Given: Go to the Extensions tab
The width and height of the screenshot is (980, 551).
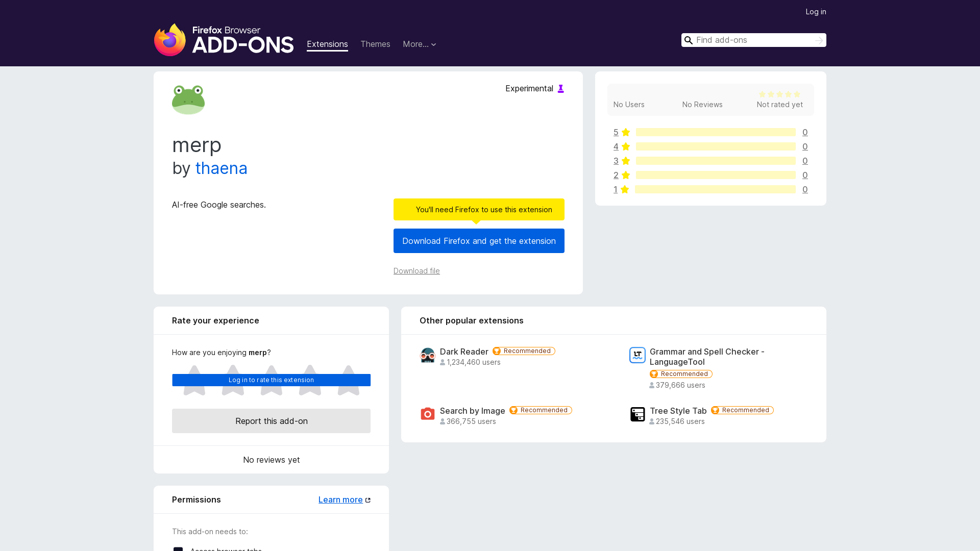Looking at the screenshot, I should click(327, 44).
